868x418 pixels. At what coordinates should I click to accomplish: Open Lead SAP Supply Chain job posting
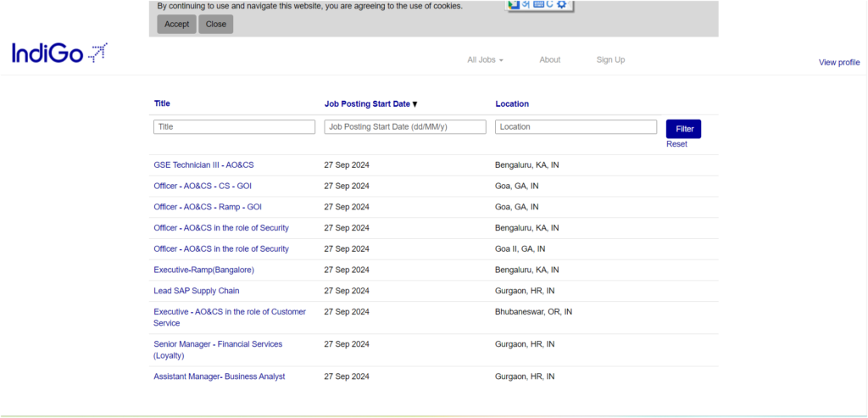(196, 291)
